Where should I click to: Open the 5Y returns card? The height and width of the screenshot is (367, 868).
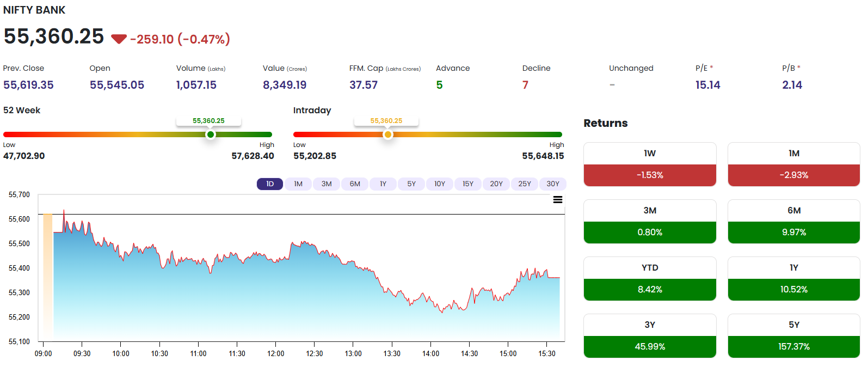[x=794, y=336]
